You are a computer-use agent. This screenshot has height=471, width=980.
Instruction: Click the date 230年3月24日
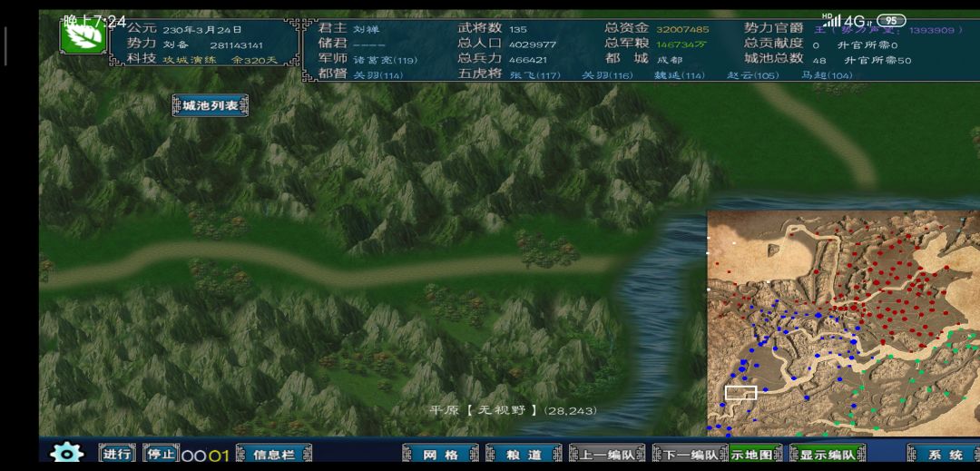click(x=202, y=29)
